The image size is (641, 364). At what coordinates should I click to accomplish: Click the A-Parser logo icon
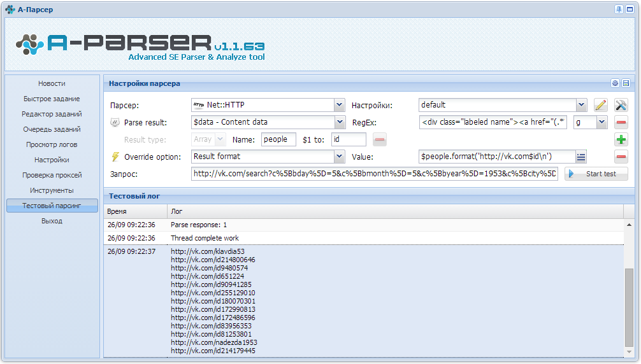pyautogui.click(x=29, y=45)
